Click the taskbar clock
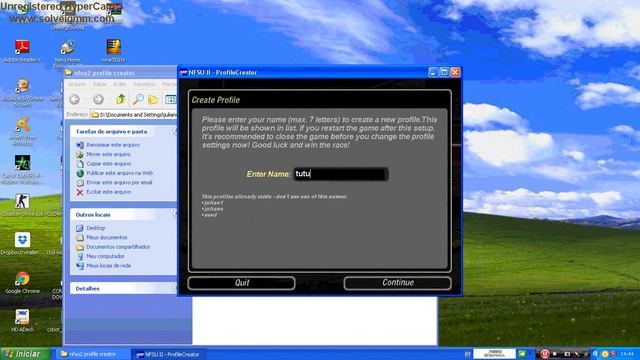 point(627,354)
